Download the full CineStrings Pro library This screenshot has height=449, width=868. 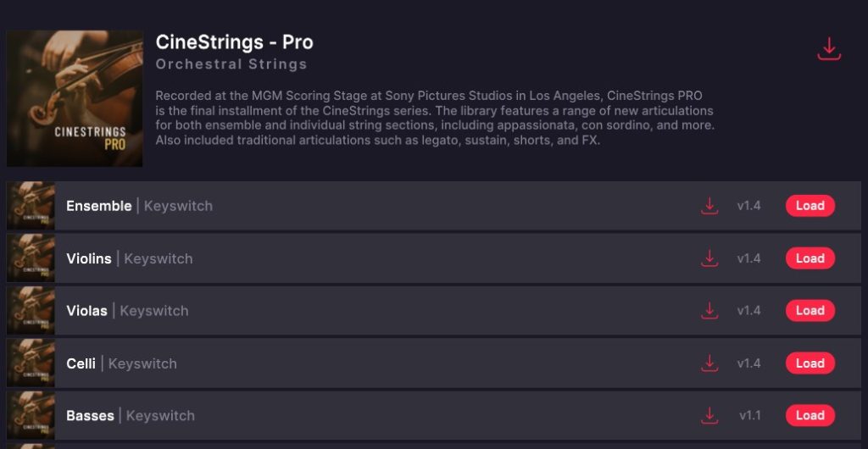tap(829, 49)
